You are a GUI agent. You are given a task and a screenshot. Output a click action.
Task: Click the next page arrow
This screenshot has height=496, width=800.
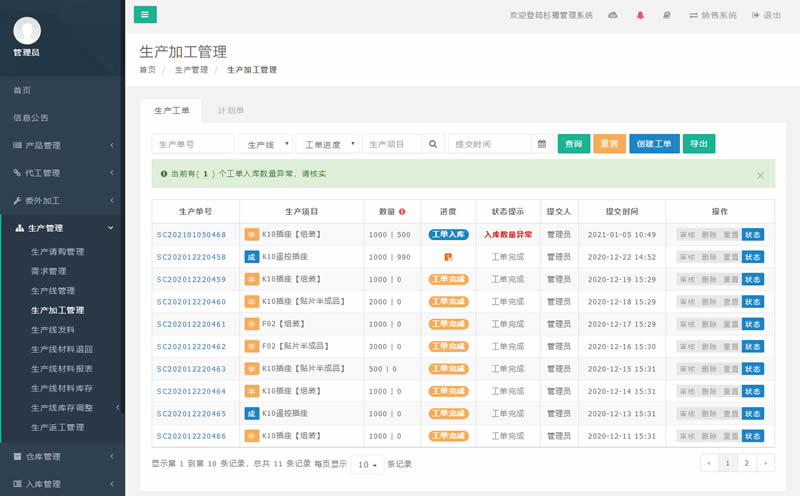tap(765, 463)
